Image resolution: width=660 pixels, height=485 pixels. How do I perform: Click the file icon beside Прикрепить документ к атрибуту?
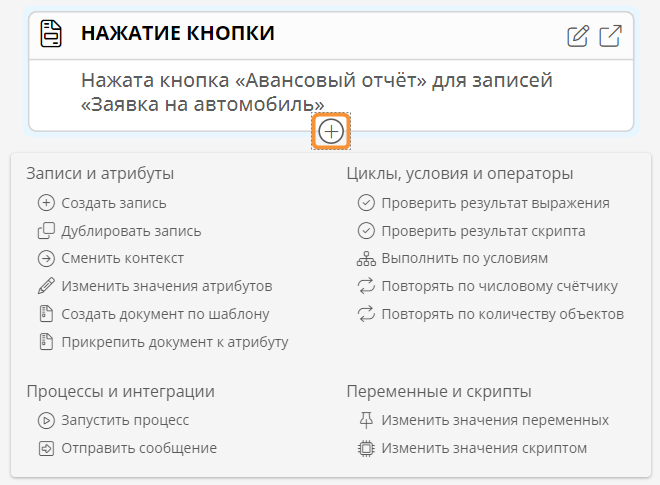pos(46,342)
